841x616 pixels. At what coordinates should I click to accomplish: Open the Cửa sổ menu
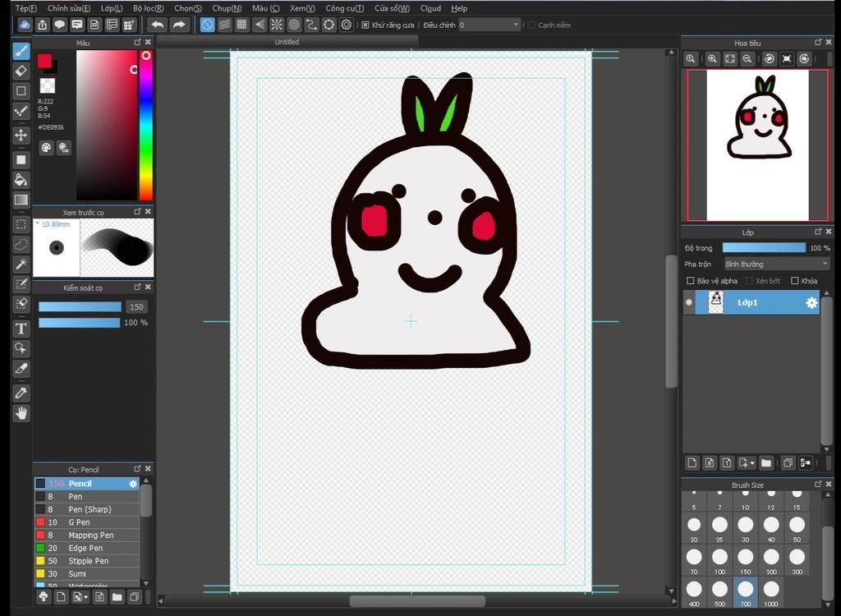[x=392, y=8]
